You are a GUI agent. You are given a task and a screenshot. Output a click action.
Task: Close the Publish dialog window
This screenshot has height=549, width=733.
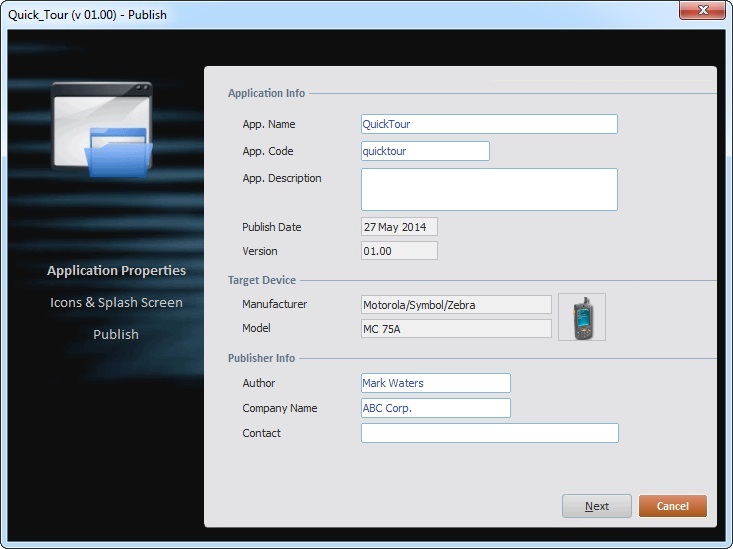tap(702, 11)
